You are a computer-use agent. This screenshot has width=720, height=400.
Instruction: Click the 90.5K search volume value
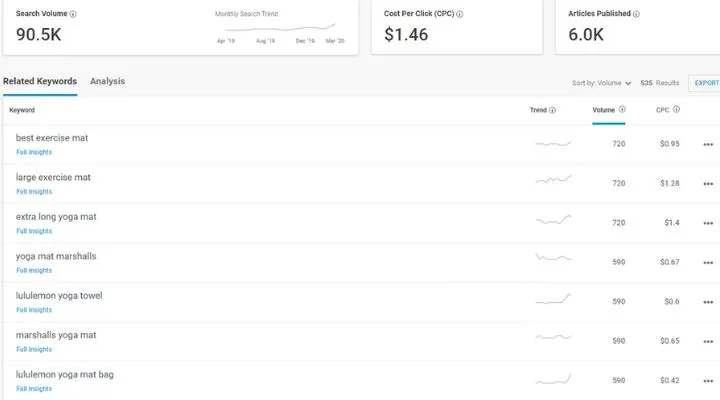point(39,34)
